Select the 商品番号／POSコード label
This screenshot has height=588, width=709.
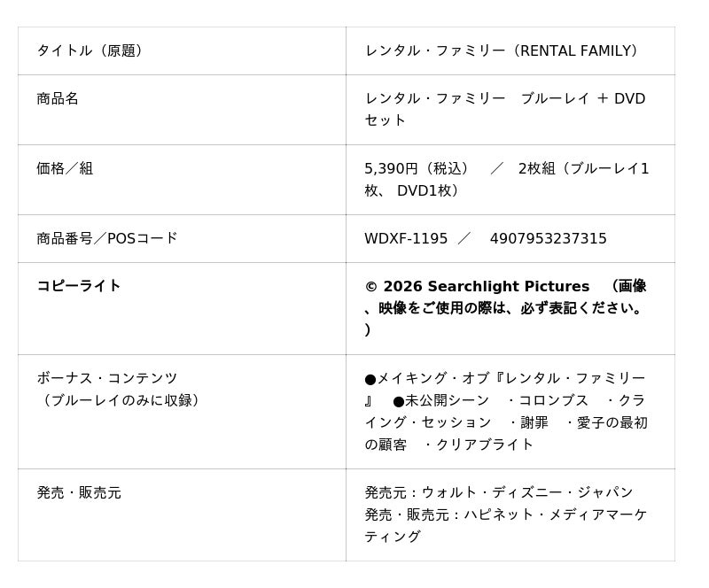107,238
